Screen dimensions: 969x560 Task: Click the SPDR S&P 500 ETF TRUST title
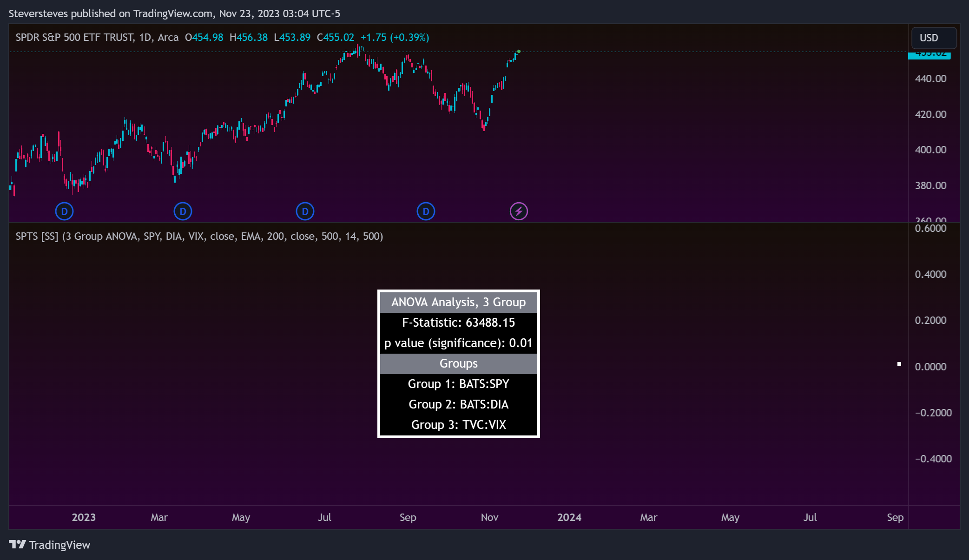[75, 37]
